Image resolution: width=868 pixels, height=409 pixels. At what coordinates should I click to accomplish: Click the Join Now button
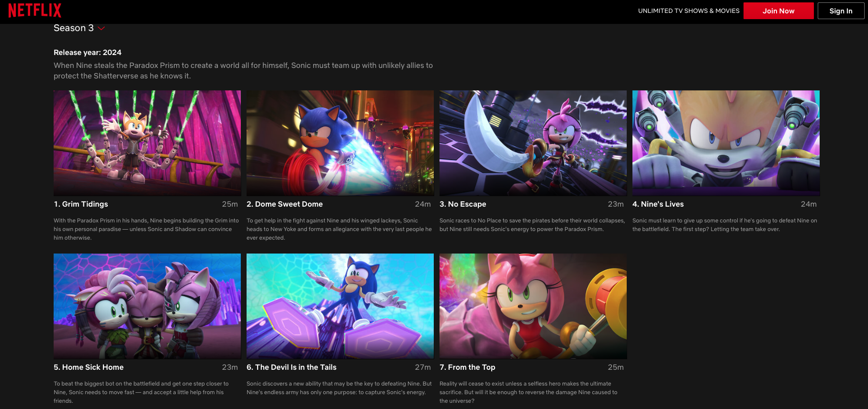click(778, 11)
